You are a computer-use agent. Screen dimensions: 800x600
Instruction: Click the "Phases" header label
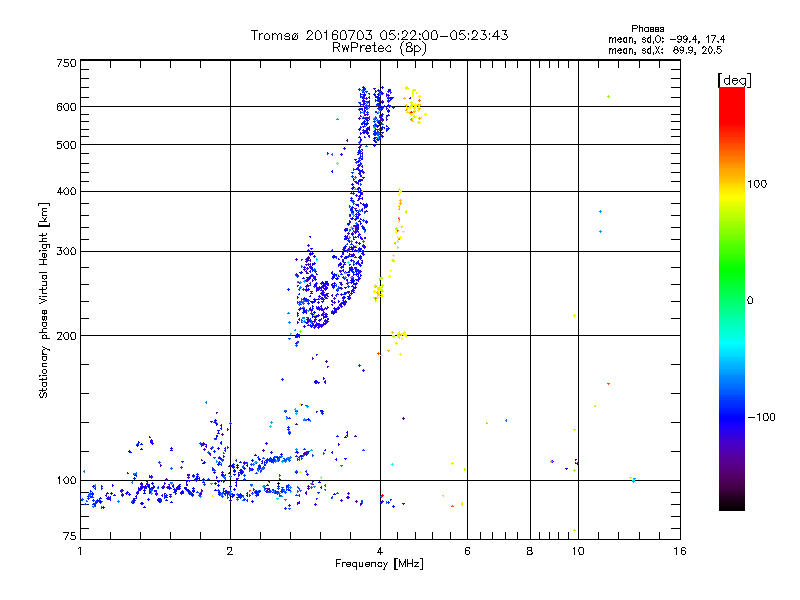coord(647,29)
